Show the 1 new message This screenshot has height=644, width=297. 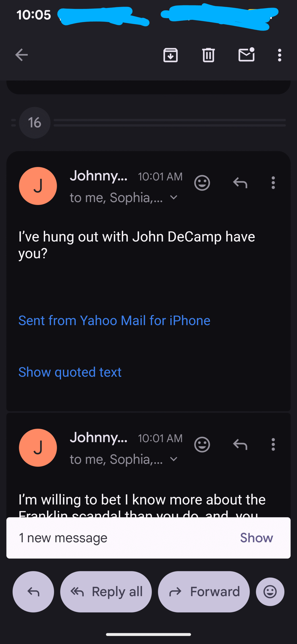click(256, 538)
